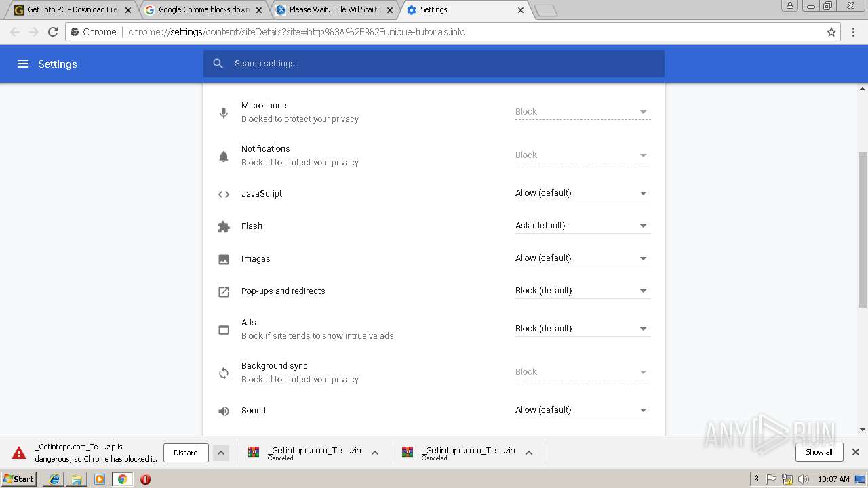Click the taskbar clock showing 10:07 AM
This screenshot has height=488, width=868.
click(833, 479)
